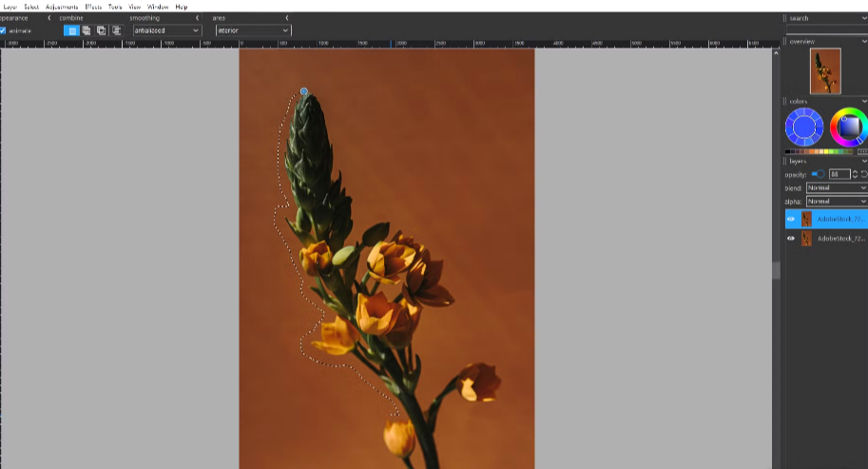Select the add to selection combine icon
Image resolution: width=868 pixels, height=469 pixels.
pos(87,30)
